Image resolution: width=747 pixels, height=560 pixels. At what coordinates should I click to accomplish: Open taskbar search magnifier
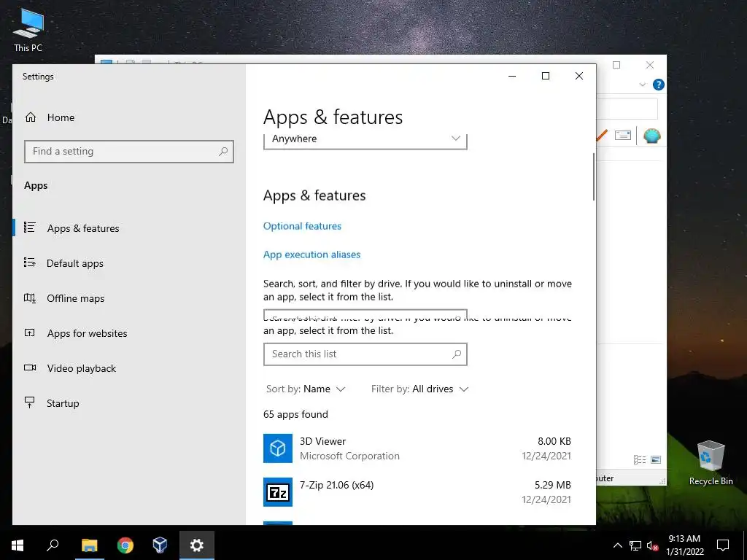pyautogui.click(x=53, y=545)
